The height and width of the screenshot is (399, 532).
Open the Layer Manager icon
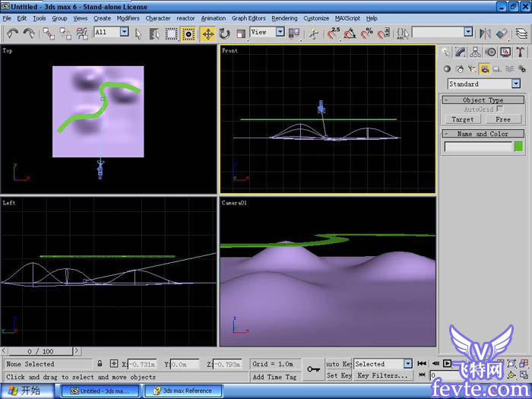521,33
